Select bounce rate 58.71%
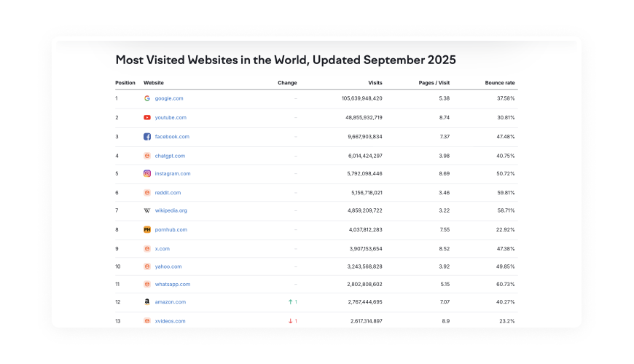 [506, 210]
